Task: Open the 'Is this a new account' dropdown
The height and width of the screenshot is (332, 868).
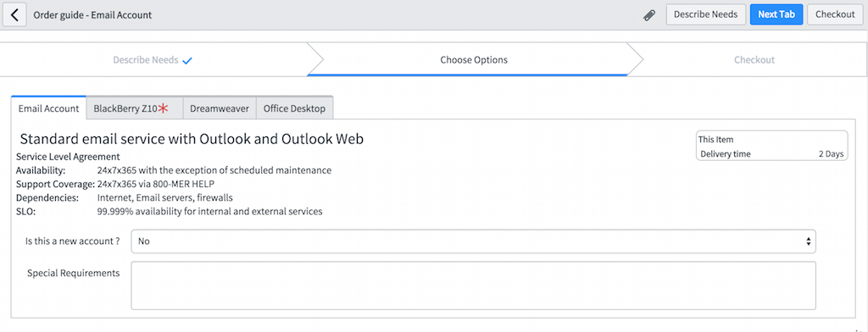Action: 473,241
